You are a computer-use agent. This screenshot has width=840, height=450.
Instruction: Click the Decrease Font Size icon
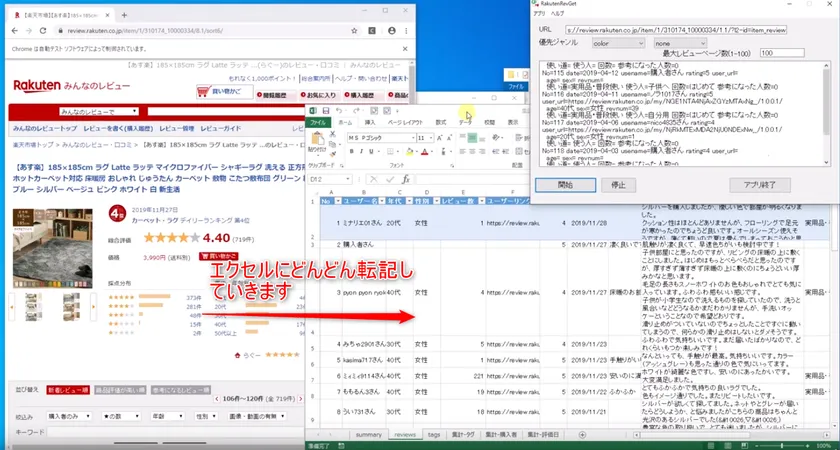click(450, 138)
